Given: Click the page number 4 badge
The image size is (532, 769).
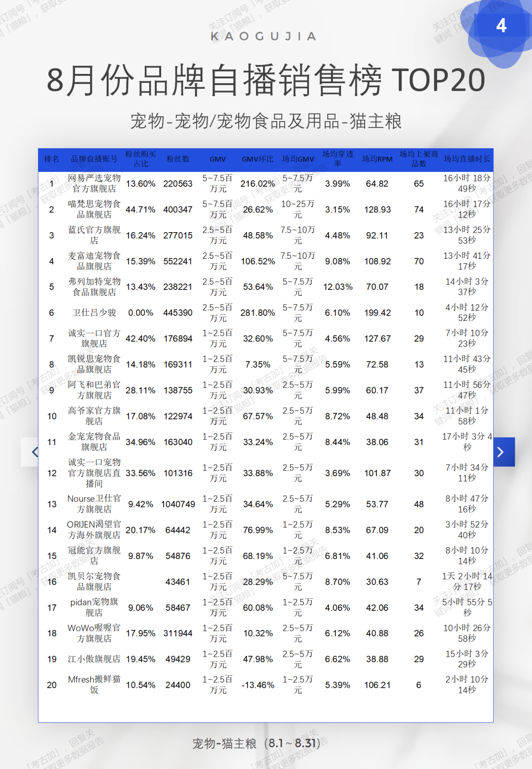Looking at the screenshot, I should coord(501,26).
